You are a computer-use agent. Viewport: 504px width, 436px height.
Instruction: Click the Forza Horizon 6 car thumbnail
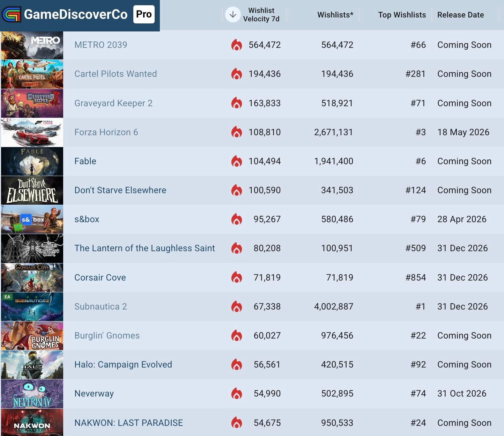pyautogui.click(x=32, y=132)
